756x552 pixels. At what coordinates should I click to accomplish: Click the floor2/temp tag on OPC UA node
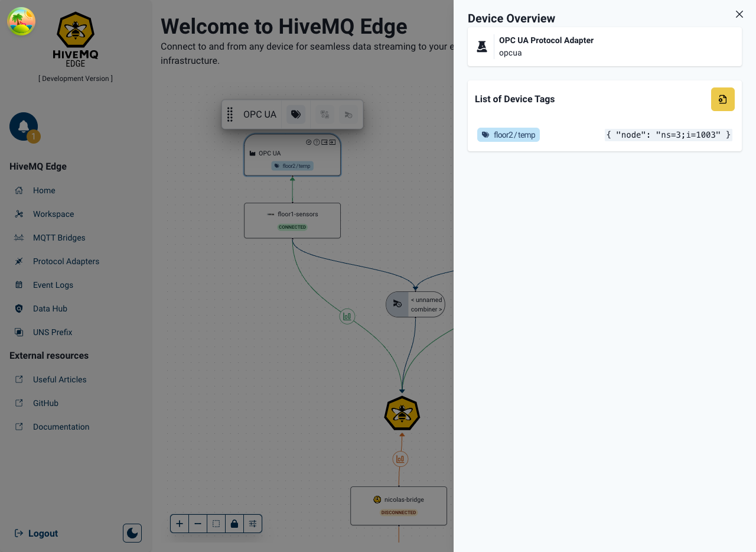click(292, 166)
